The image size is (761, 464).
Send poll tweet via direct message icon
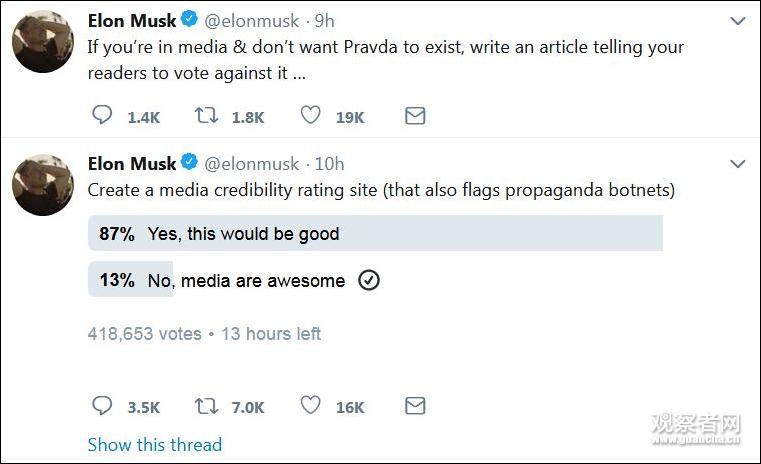click(414, 406)
